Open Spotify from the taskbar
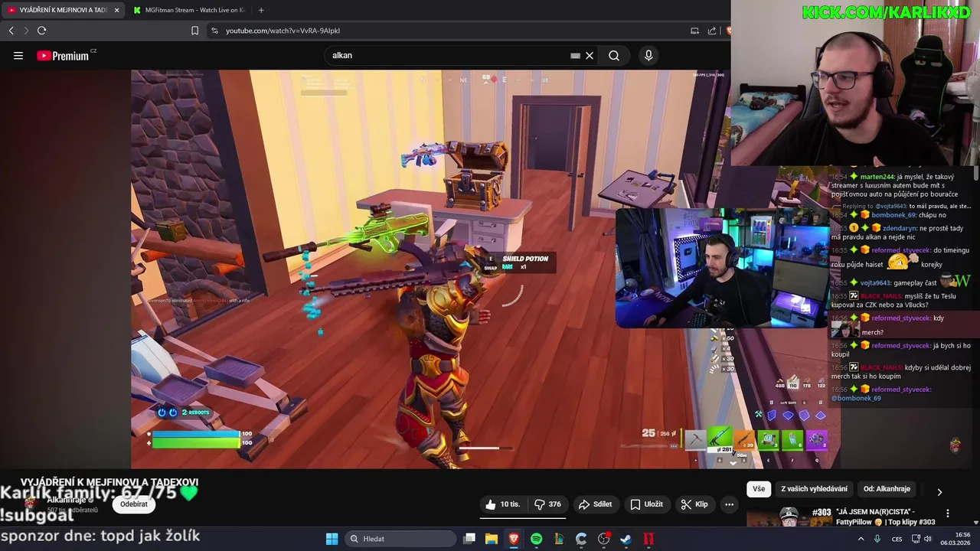 [536, 539]
